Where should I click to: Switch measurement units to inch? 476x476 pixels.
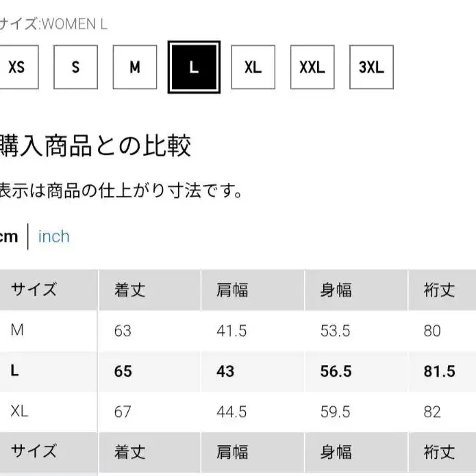54,237
